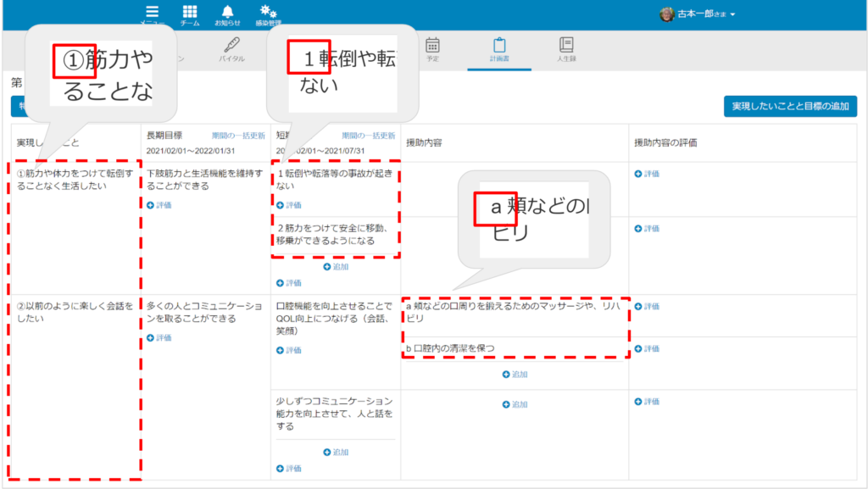The width and height of the screenshot is (868, 489).
Task: Click 期間の一括更新 link in short-term goal header
Action: (369, 136)
